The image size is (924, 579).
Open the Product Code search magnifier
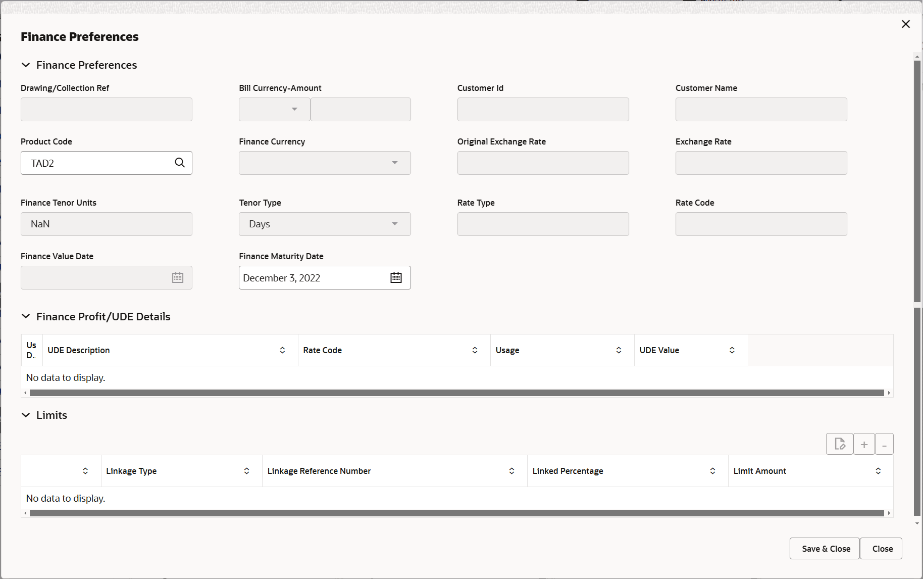(180, 163)
